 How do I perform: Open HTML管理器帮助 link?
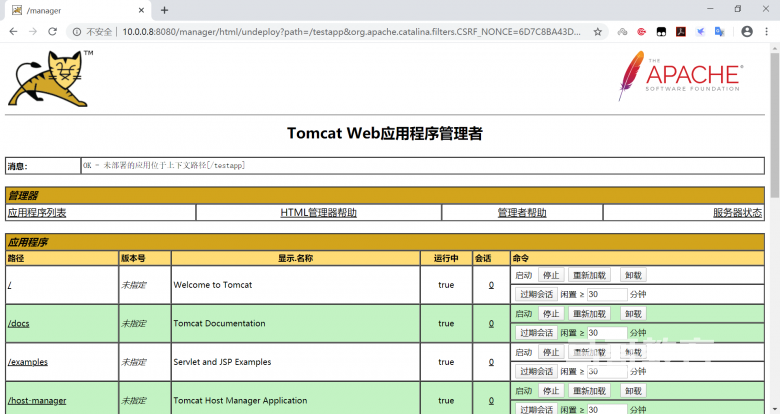click(318, 213)
